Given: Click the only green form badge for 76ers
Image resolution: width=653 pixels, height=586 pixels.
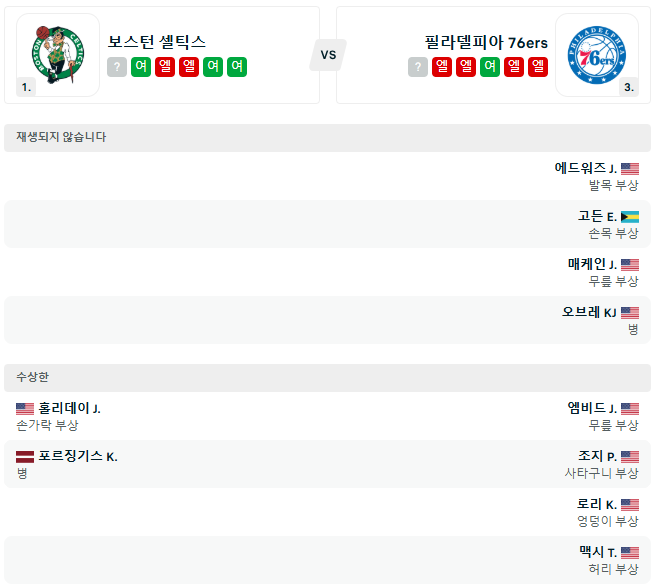Looking at the screenshot, I should click(490, 67).
